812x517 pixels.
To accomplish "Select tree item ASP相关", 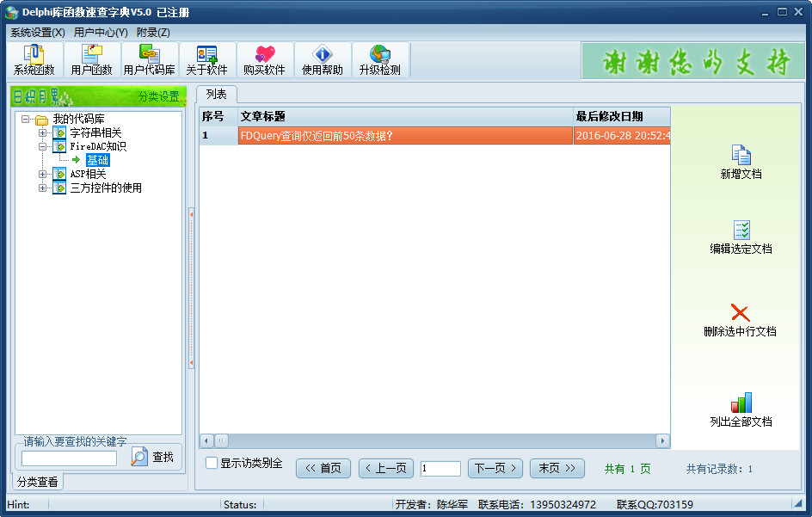I will pos(88,174).
